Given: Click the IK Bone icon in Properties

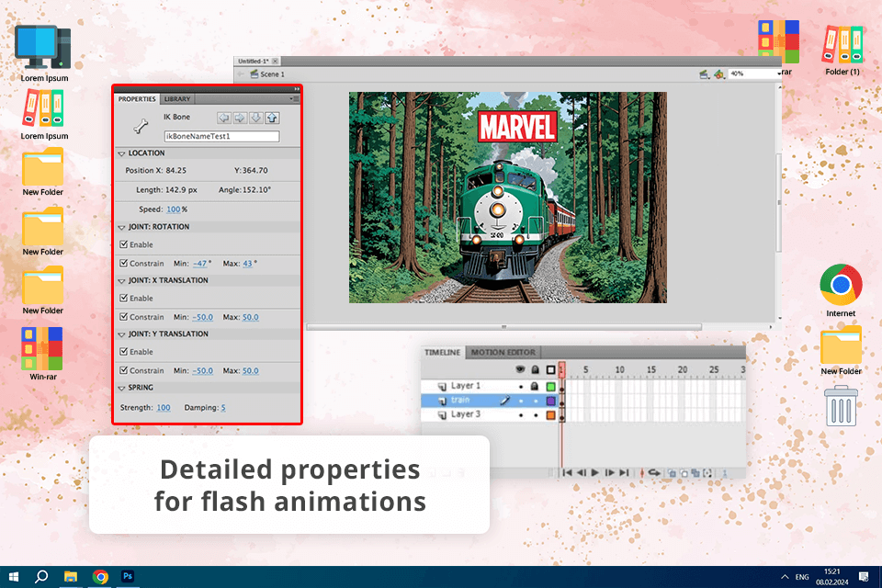Looking at the screenshot, I should point(141,126).
